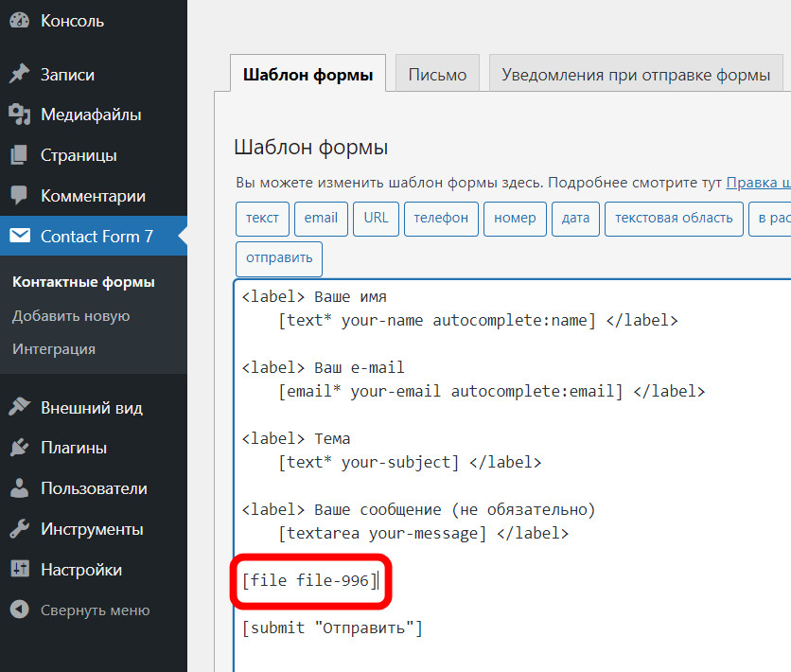Screen dimensions: 791x672
Task: Insert a телефон tag
Action: coord(441,219)
